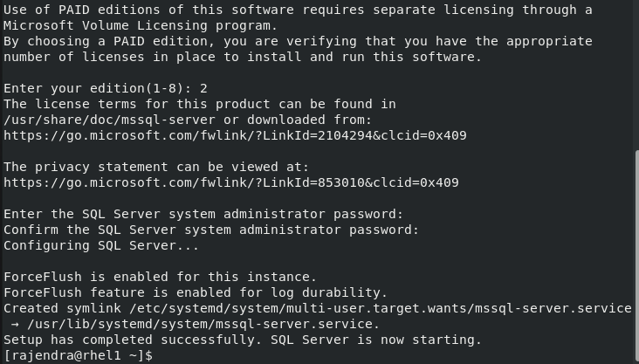Click the "Configuring SQL Server..." line
639x364 pixels.
point(101,245)
